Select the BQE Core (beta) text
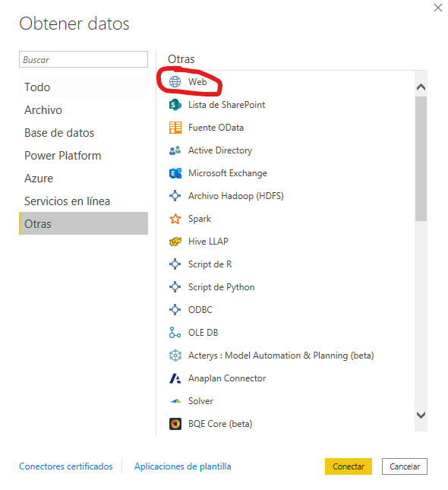The width and height of the screenshot is (448, 490). (220, 424)
